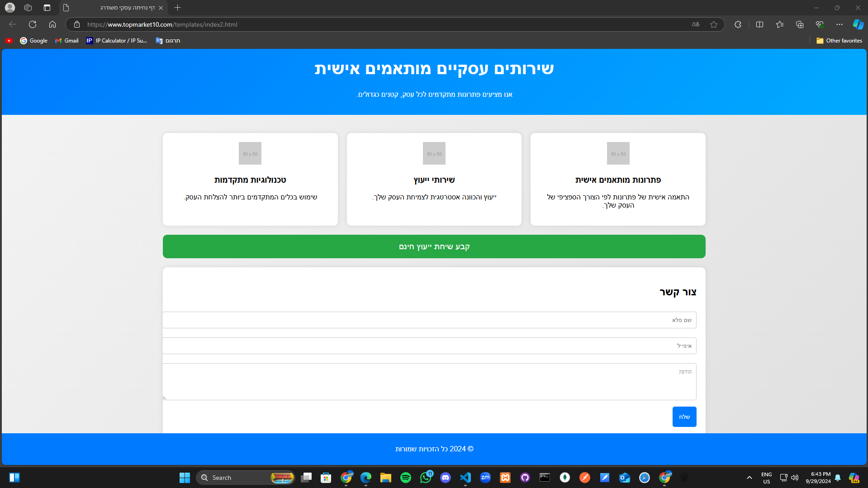Open File Explorer from taskbar

[386, 478]
